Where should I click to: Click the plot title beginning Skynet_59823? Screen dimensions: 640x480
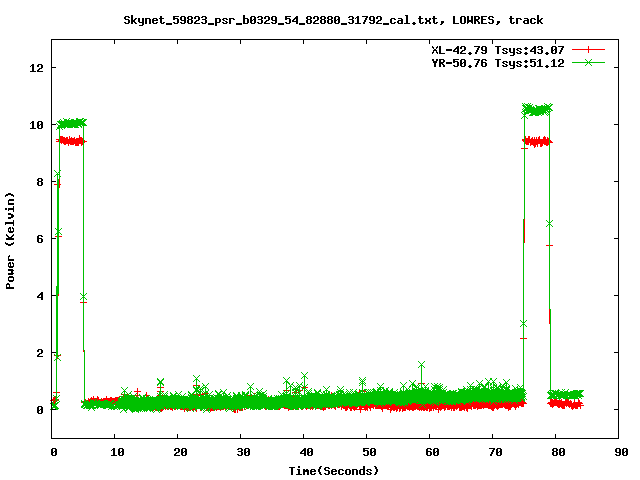tap(333, 20)
